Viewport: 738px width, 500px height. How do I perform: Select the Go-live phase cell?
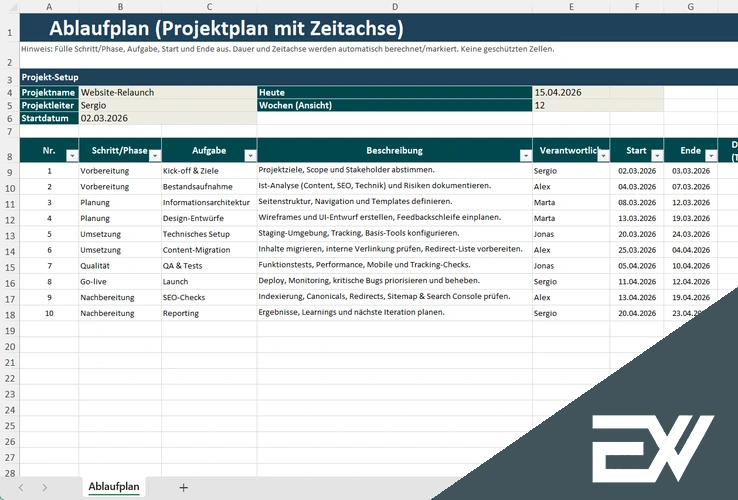click(x=120, y=282)
